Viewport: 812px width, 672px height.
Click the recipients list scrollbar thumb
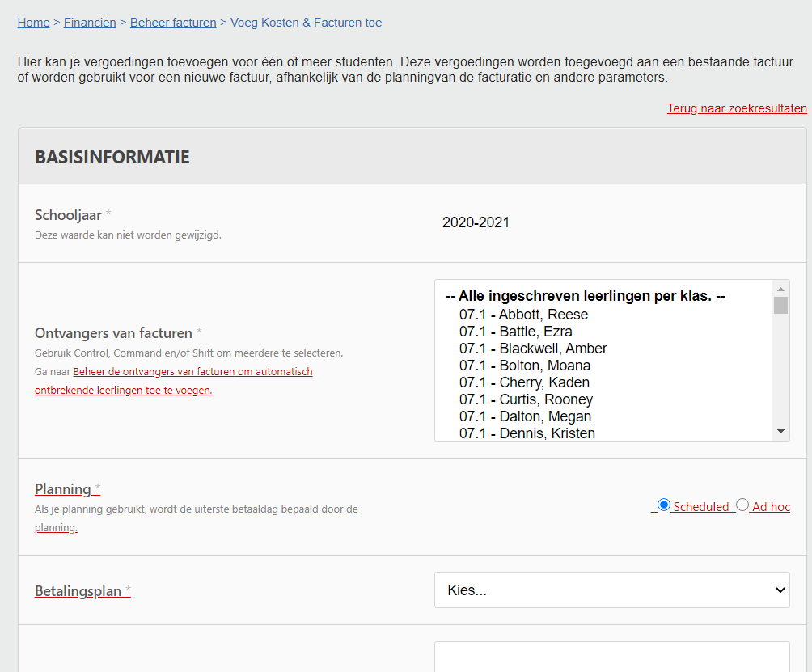(x=781, y=306)
